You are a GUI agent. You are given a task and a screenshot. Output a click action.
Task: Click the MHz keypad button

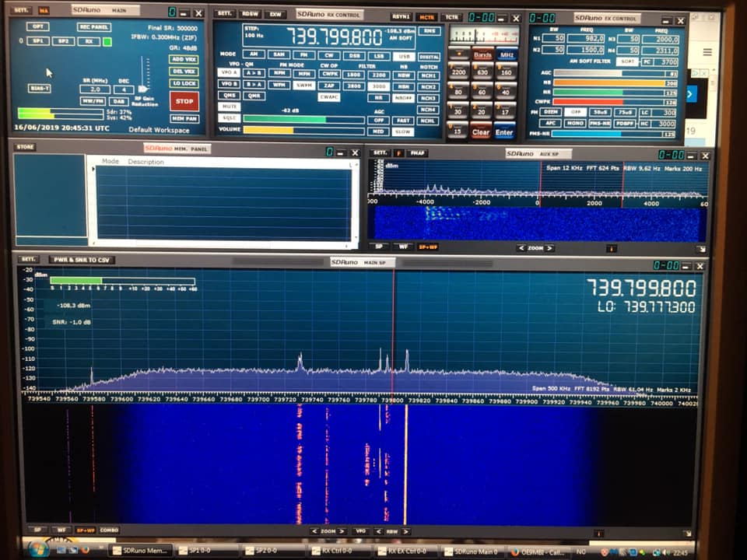[507, 55]
